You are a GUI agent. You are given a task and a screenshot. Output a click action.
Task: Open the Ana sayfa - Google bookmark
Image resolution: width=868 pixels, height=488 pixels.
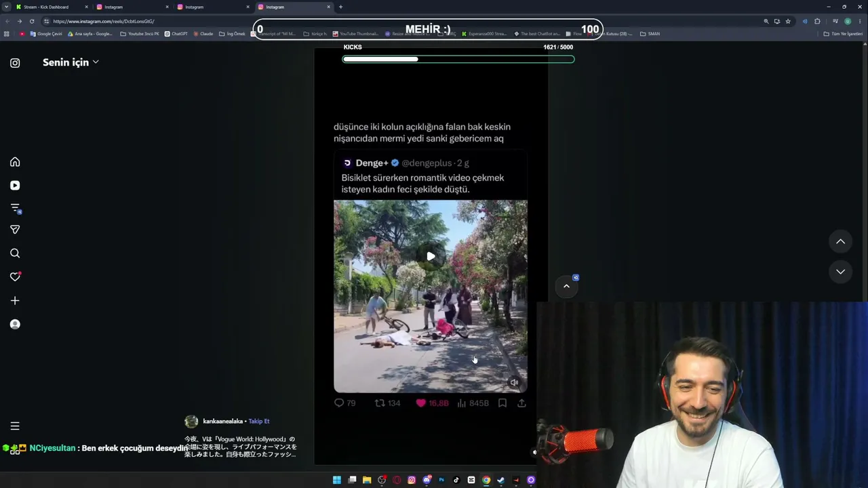point(90,34)
